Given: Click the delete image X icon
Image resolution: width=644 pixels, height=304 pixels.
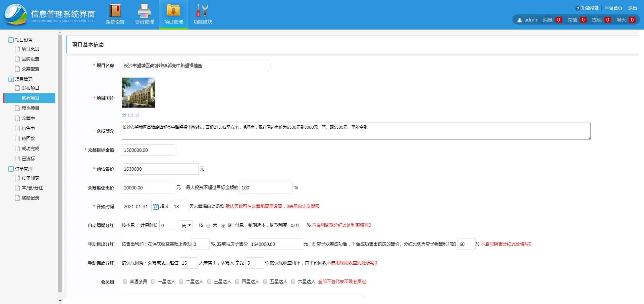Looking at the screenshot, I should coord(137,115).
